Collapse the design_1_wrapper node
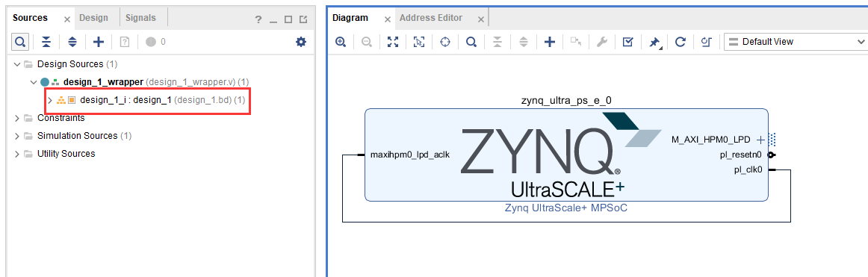 coord(34,82)
